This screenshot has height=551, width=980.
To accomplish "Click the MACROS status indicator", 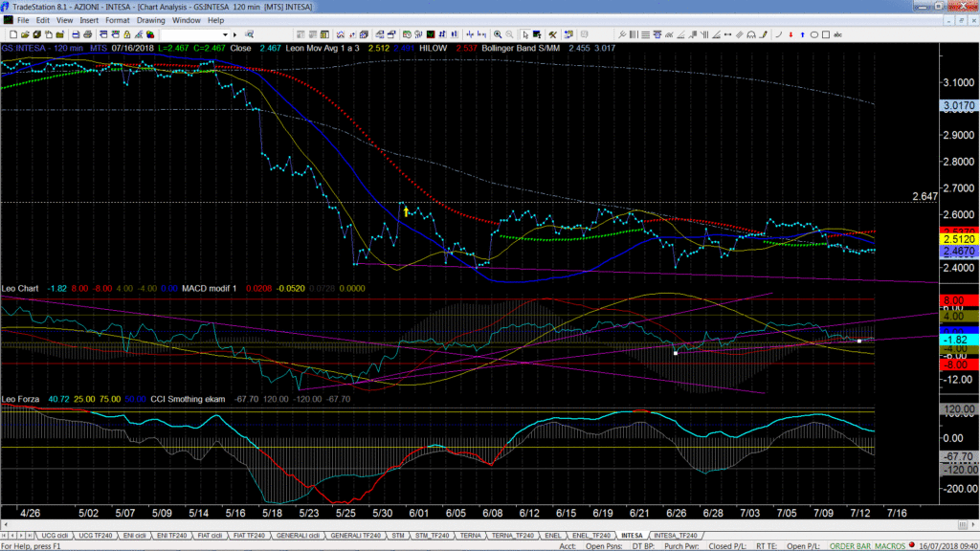I will (890, 546).
